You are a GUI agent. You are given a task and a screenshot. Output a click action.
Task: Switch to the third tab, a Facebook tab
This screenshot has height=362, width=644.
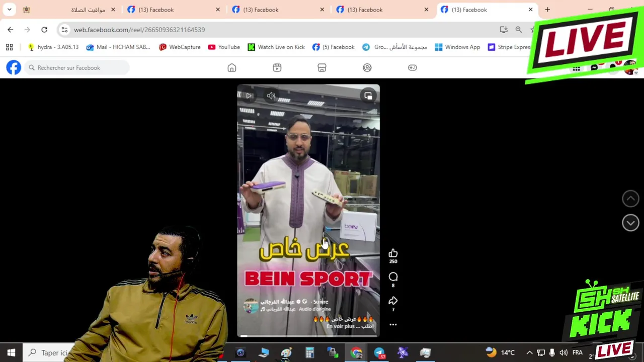[278, 10]
